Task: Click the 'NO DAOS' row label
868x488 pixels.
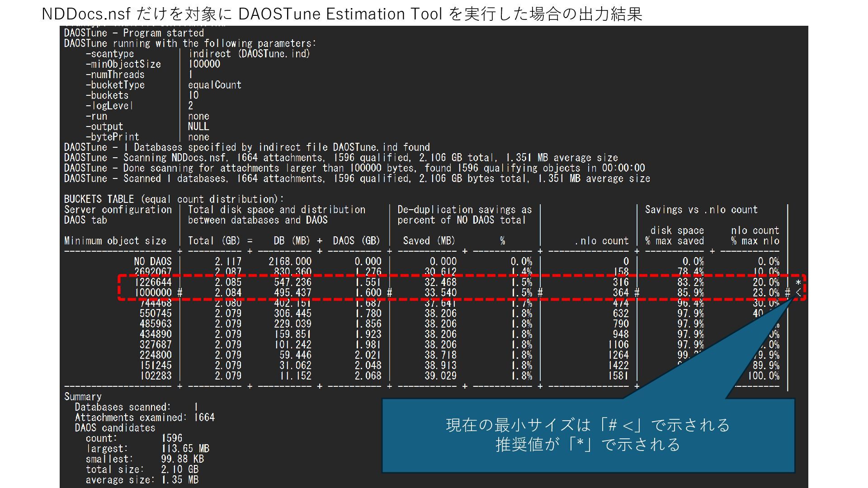Action: (153, 262)
